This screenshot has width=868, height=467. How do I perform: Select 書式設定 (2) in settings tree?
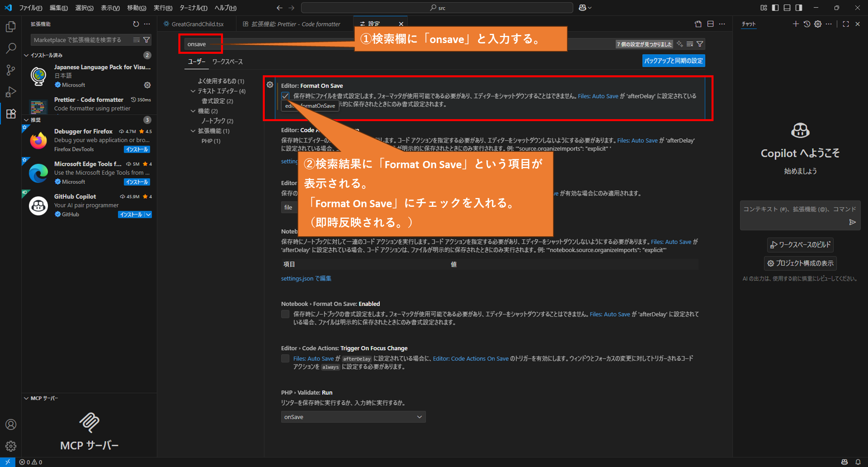click(217, 101)
